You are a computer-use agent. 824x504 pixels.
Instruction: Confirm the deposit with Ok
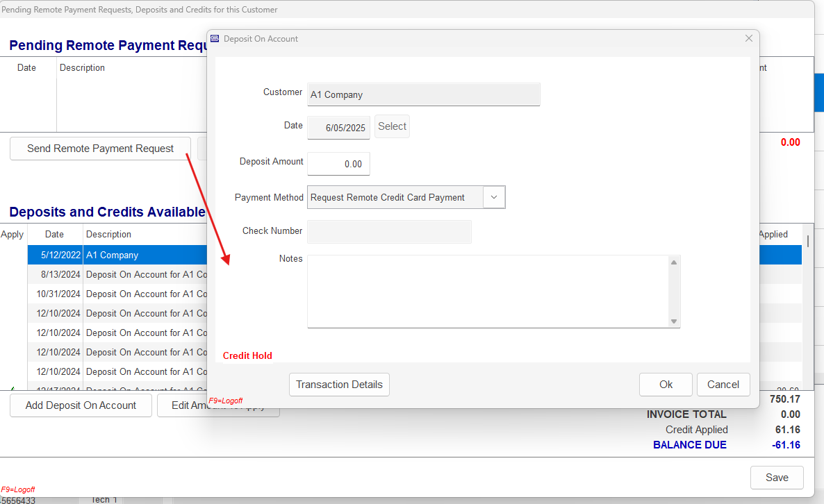point(666,385)
